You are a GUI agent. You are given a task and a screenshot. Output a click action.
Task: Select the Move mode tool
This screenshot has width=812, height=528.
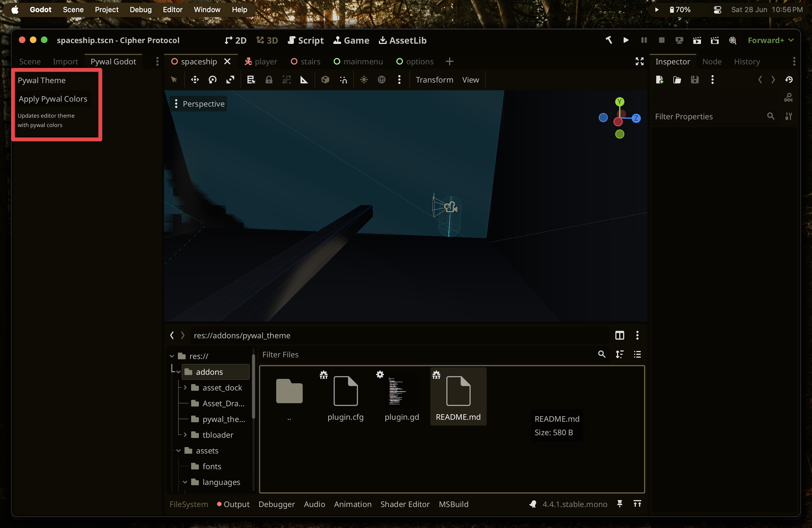(x=195, y=80)
